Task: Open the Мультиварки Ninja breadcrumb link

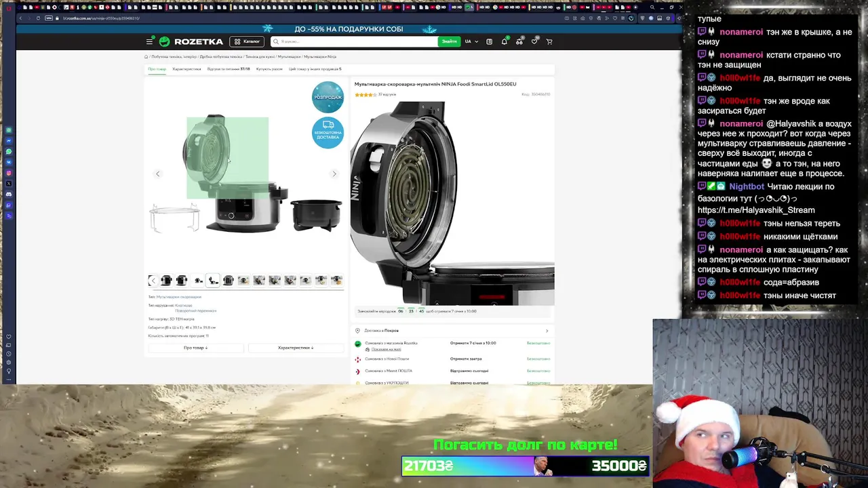Action: pos(320,57)
